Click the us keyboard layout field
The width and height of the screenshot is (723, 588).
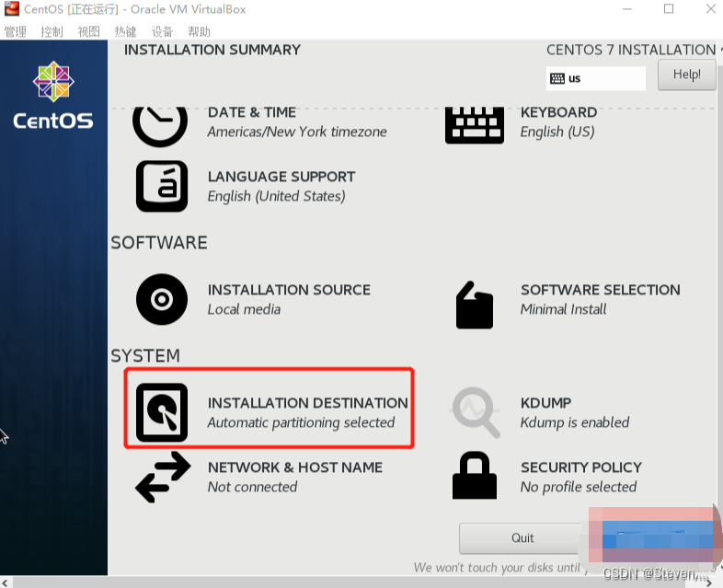(x=596, y=78)
